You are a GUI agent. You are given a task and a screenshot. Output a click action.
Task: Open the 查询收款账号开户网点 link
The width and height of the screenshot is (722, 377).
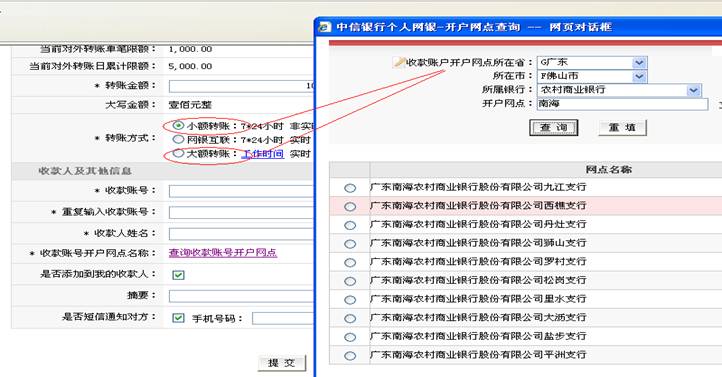pos(223,253)
